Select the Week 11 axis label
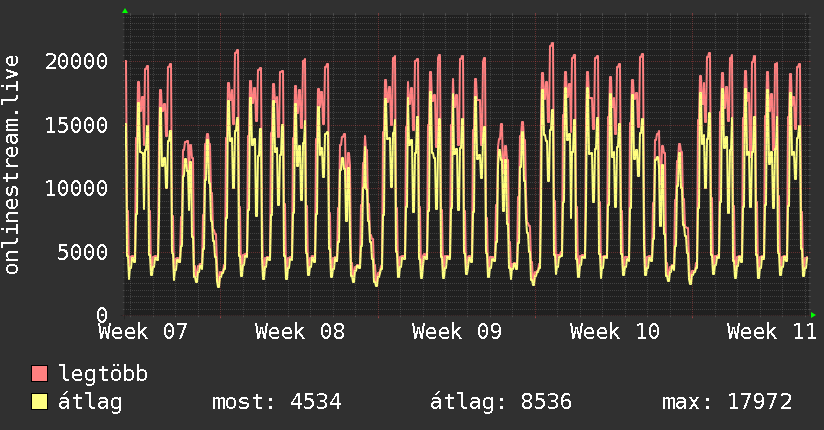This screenshot has width=824, height=430. pyautogui.click(x=771, y=332)
